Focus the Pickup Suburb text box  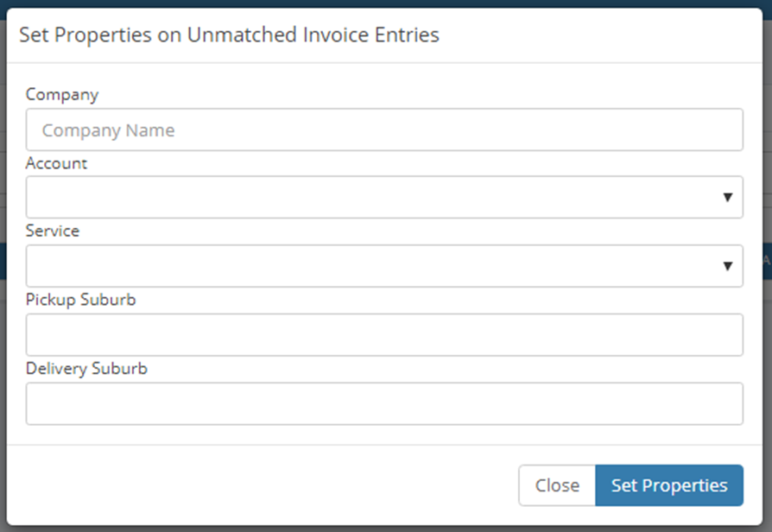(x=384, y=335)
